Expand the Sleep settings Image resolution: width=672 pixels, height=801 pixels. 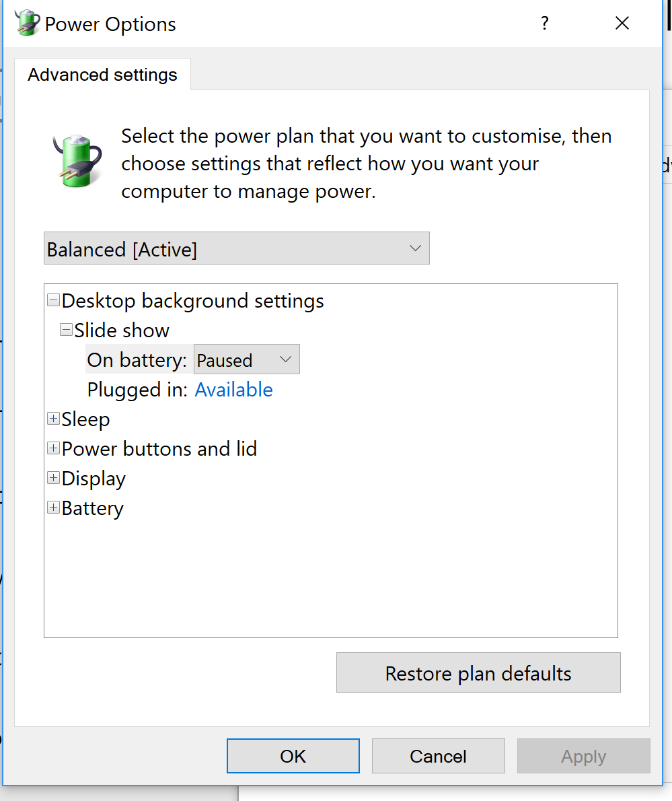pos(53,418)
